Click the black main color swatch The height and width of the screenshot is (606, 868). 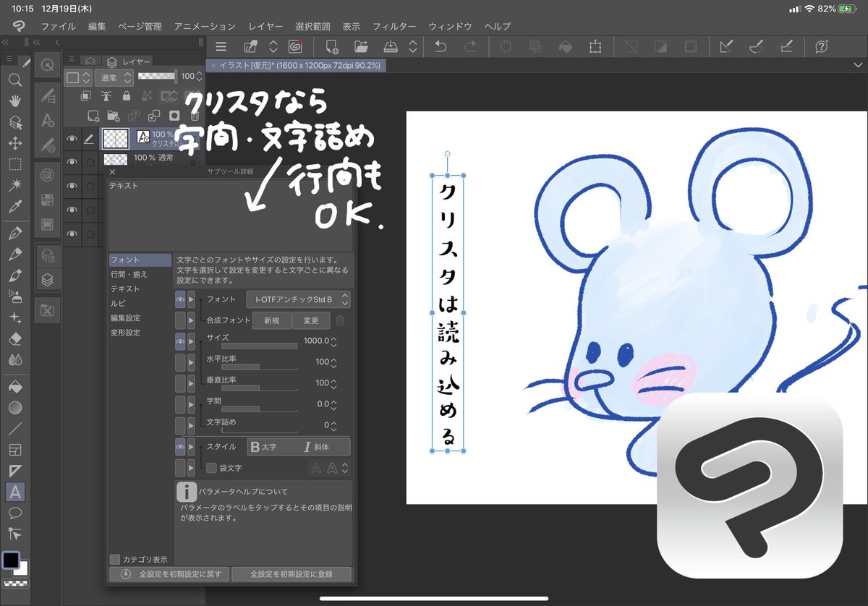click(11, 560)
